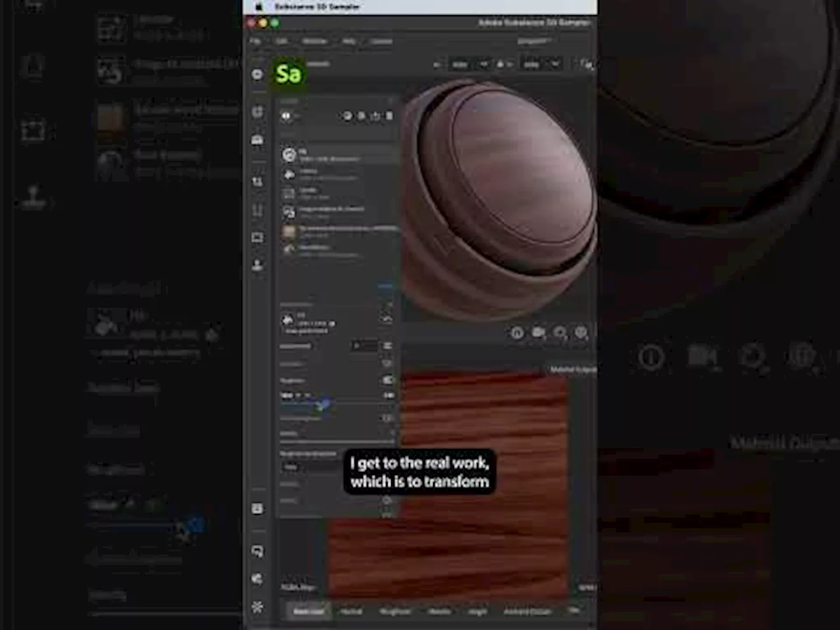
Task: Switch to the Height channel tab
Action: pos(478,612)
